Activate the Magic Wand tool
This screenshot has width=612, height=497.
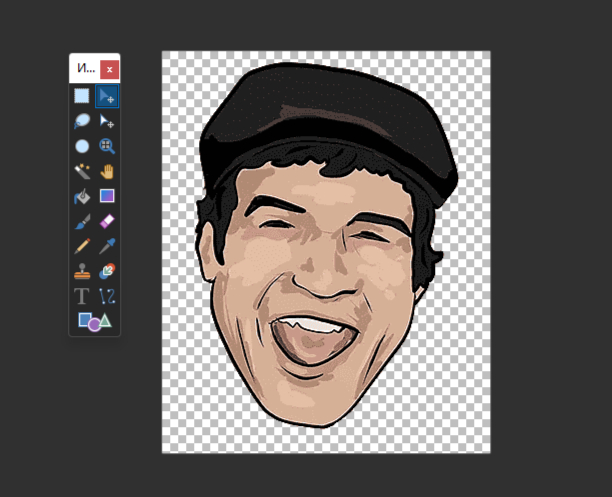pos(82,171)
